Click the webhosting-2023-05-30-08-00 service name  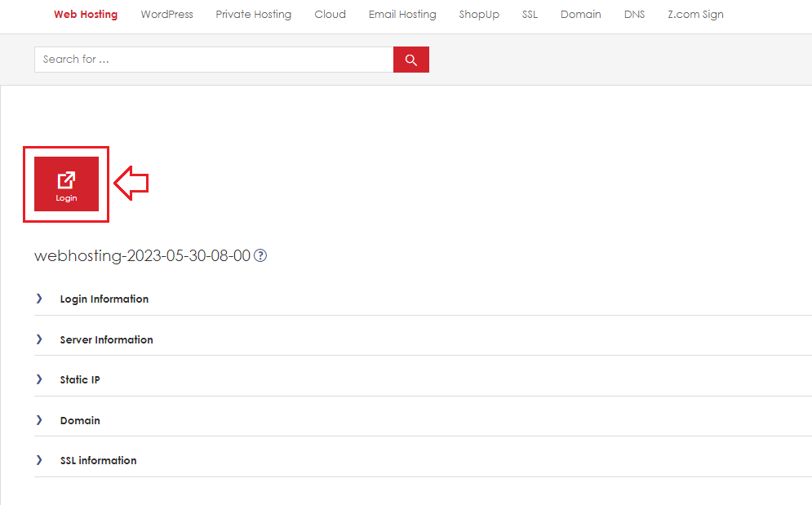pos(143,256)
